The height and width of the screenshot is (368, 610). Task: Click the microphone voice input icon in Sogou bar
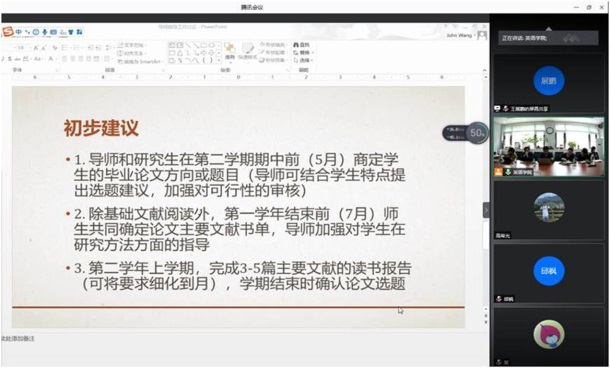tap(45, 32)
